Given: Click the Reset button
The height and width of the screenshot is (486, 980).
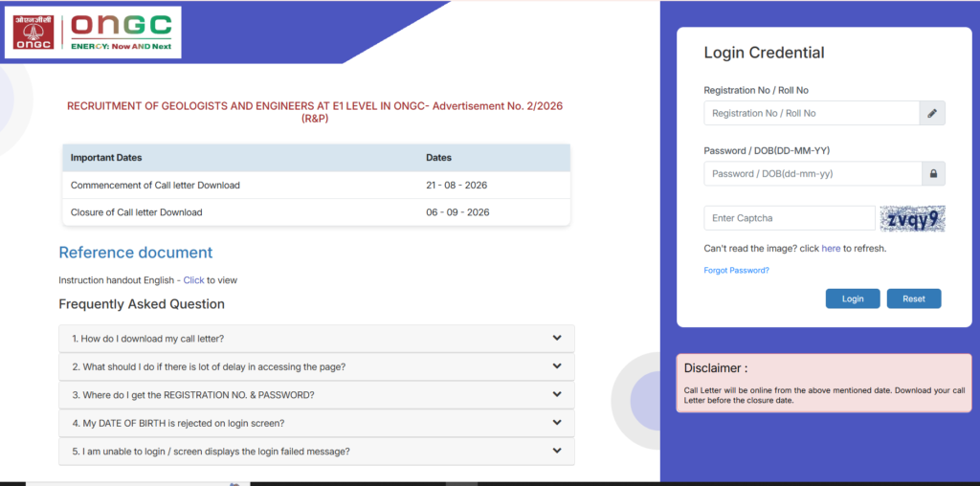Looking at the screenshot, I should (x=914, y=298).
